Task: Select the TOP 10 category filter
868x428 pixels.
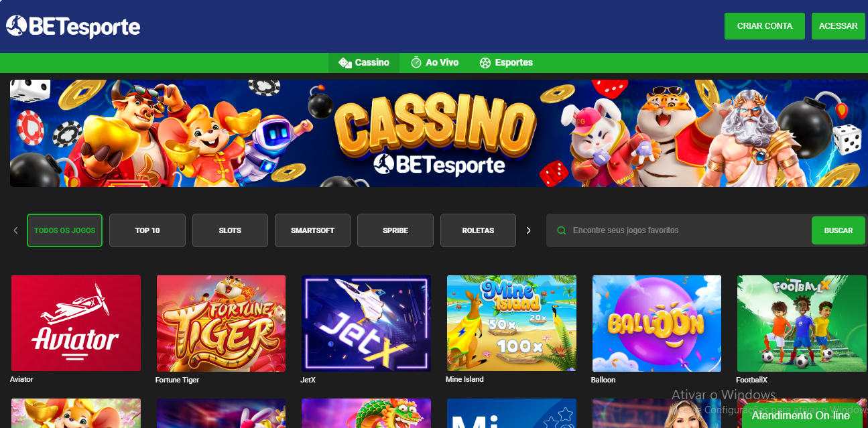Action: click(147, 230)
